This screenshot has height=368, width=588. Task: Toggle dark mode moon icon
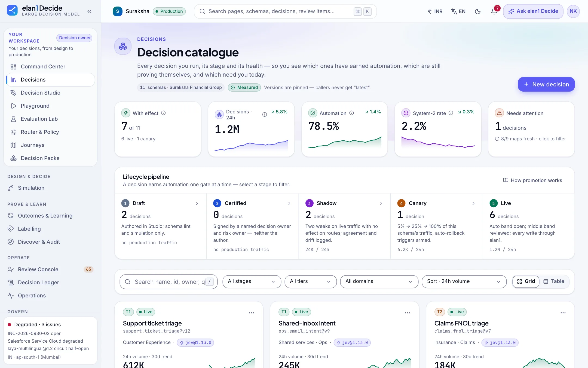coord(478,11)
